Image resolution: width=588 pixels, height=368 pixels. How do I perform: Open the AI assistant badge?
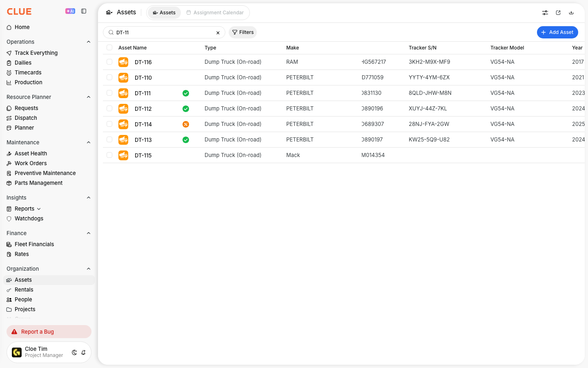tap(70, 11)
